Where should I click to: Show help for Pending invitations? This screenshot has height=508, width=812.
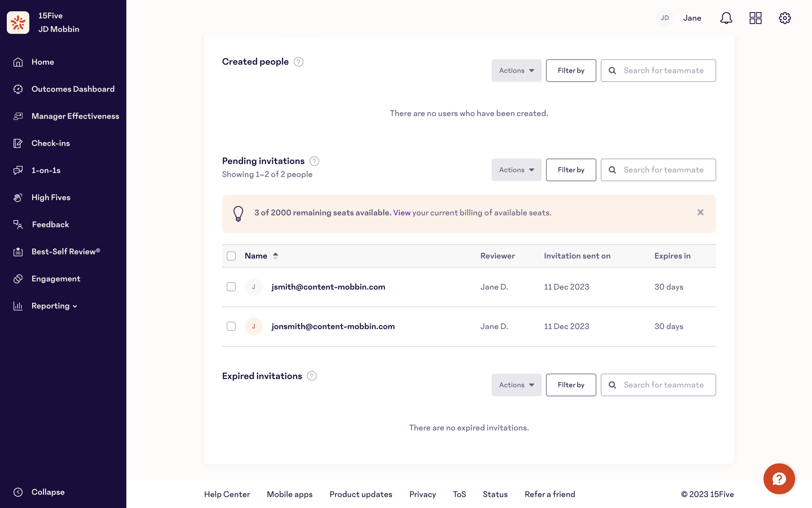[x=314, y=161]
